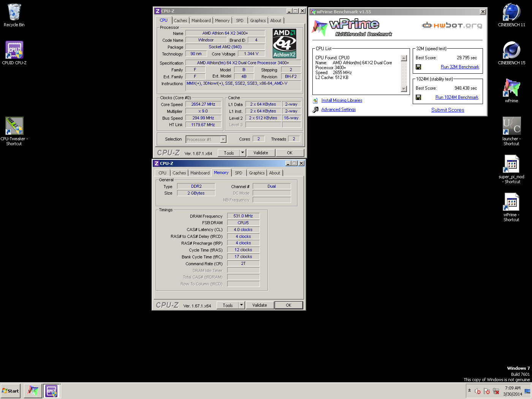Click Advanced Settings link

pos(339,110)
